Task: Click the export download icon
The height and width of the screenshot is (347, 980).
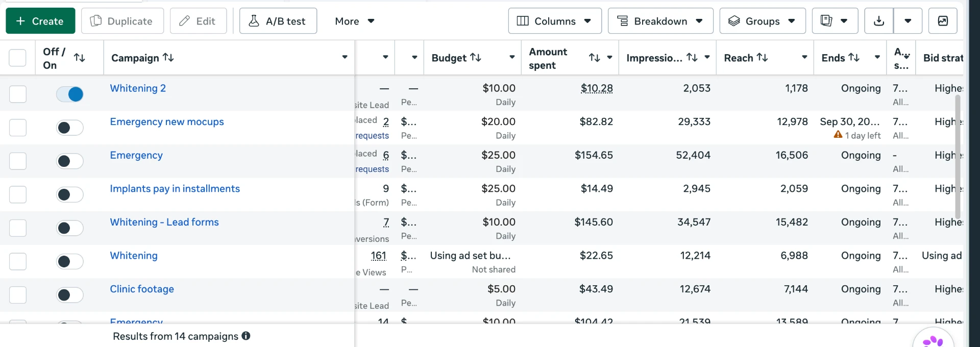Action: click(879, 21)
